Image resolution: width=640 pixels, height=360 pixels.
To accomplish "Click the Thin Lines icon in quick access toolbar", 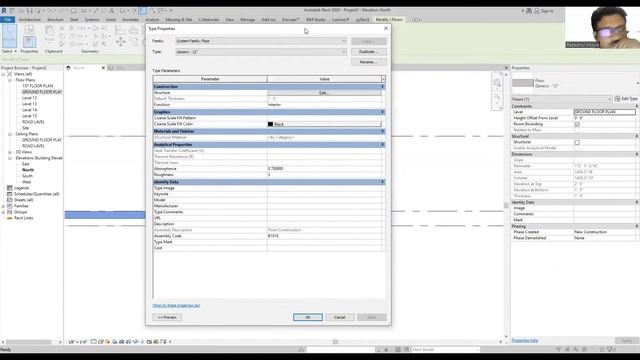I will pyautogui.click(x=142, y=11).
